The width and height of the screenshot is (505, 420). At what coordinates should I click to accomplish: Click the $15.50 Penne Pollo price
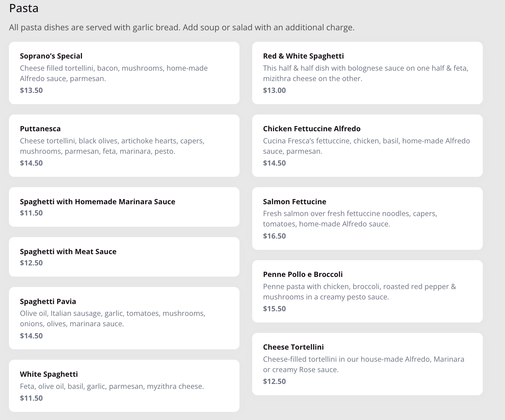pyautogui.click(x=274, y=309)
